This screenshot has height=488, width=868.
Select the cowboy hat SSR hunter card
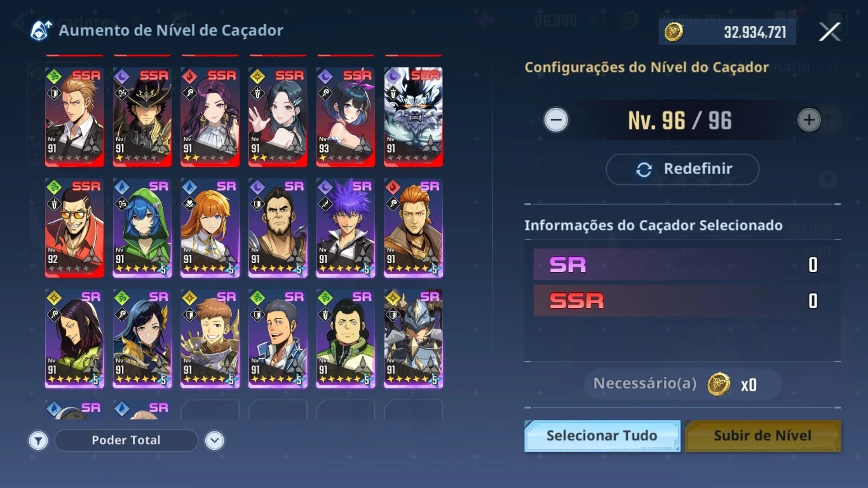coord(142,117)
